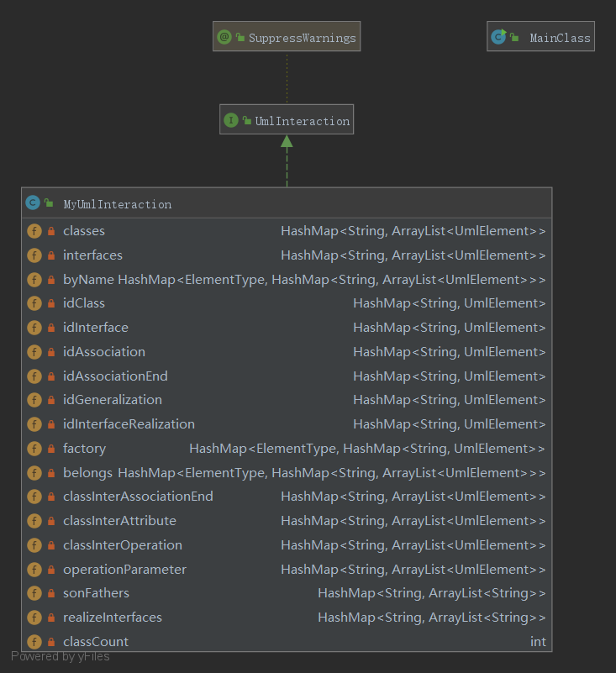The width and height of the screenshot is (616, 673).
Task: Select the MainClass node
Action: pos(540,36)
